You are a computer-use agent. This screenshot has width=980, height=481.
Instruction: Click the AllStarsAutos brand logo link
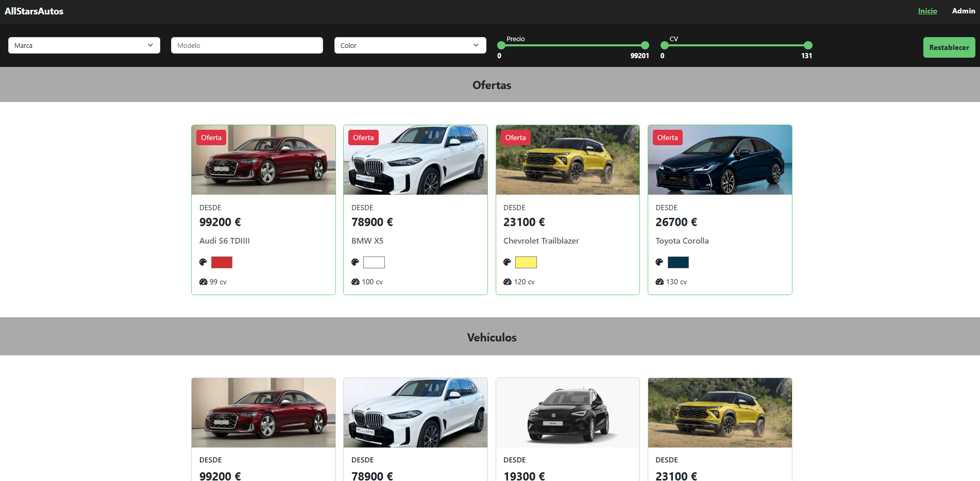[34, 11]
